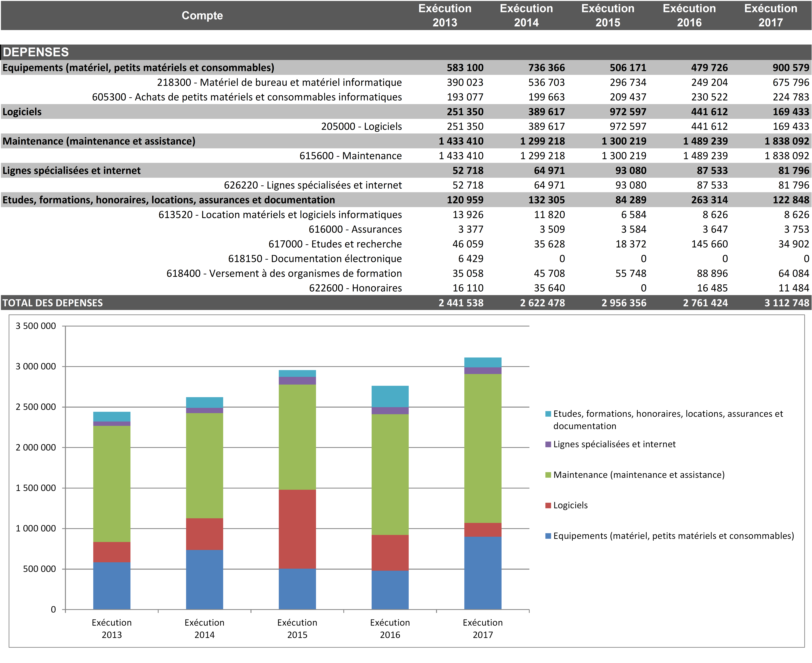The width and height of the screenshot is (812, 663).
Task: Select the Exécution 2013 column header
Action: (x=445, y=15)
